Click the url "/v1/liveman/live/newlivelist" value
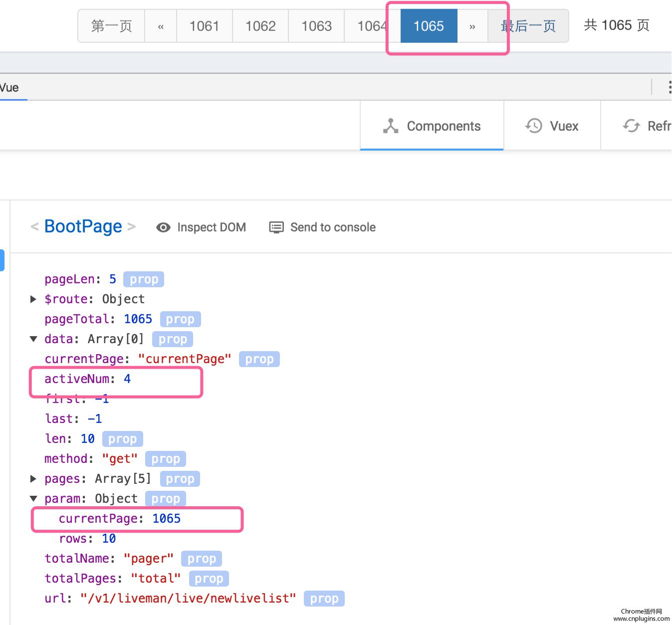This screenshot has height=625, width=672. [x=188, y=599]
